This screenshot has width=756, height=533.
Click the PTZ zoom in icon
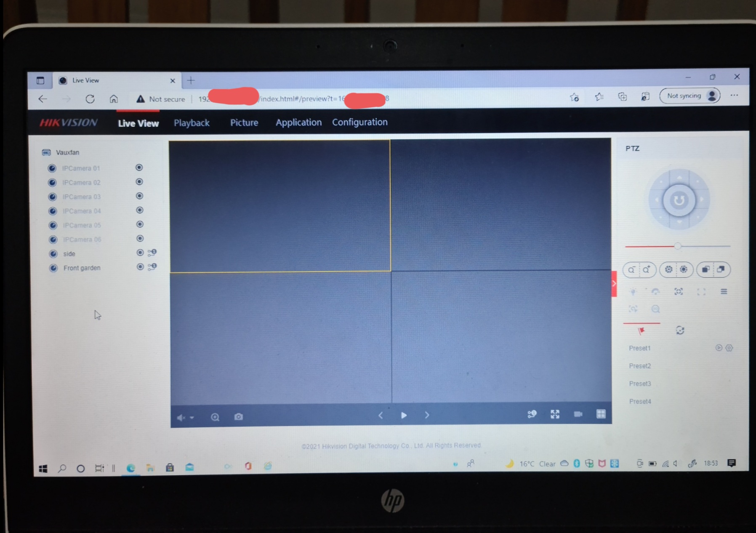(647, 270)
